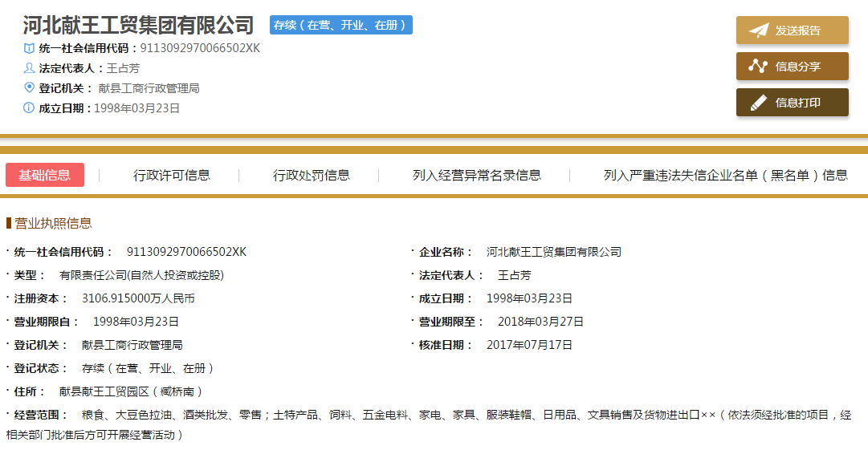Viewport: 868px width, 450px height.
Task: Click the person icon beside 法定代表人
Action: click(29, 68)
